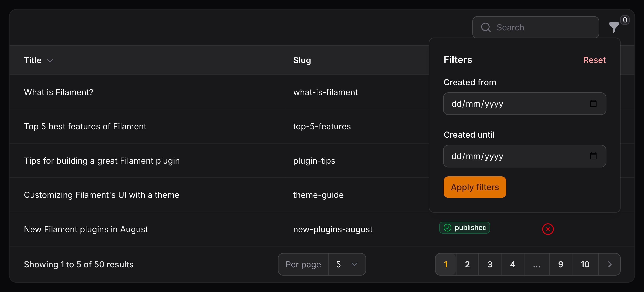The image size is (644, 292).
Task: Apply the date filters
Action: (x=474, y=187)
